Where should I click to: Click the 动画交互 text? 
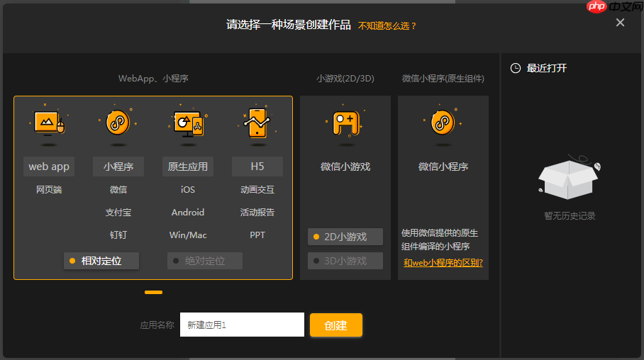tap(257, 190)
